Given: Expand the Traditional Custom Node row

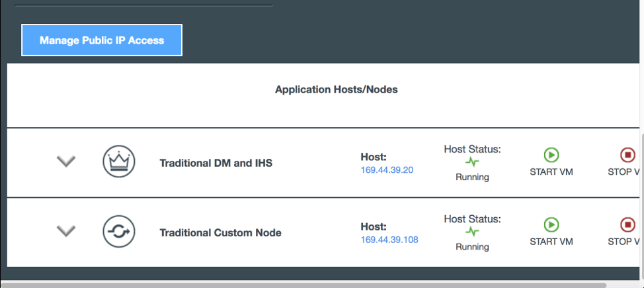Looking at the screenshot, I should click(x=66, y=231).
